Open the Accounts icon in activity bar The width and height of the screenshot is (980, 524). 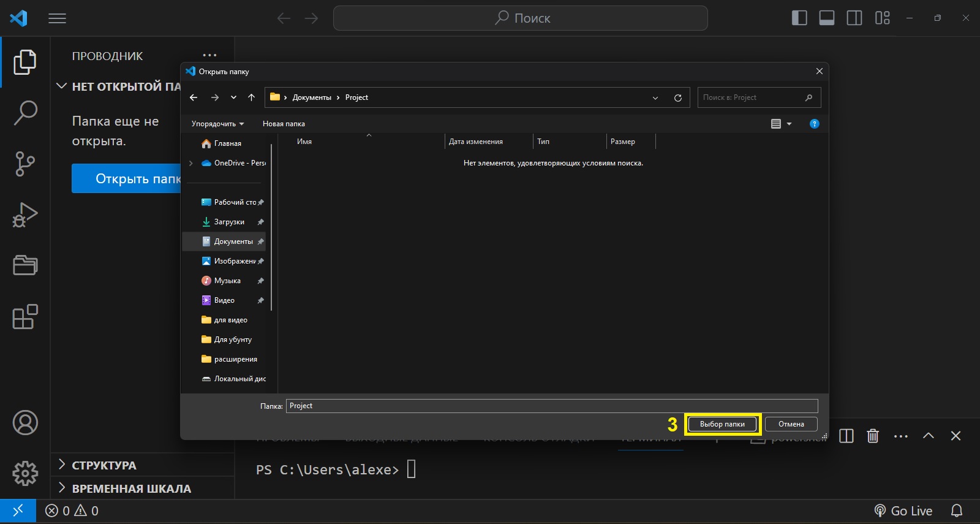[25, 423]
